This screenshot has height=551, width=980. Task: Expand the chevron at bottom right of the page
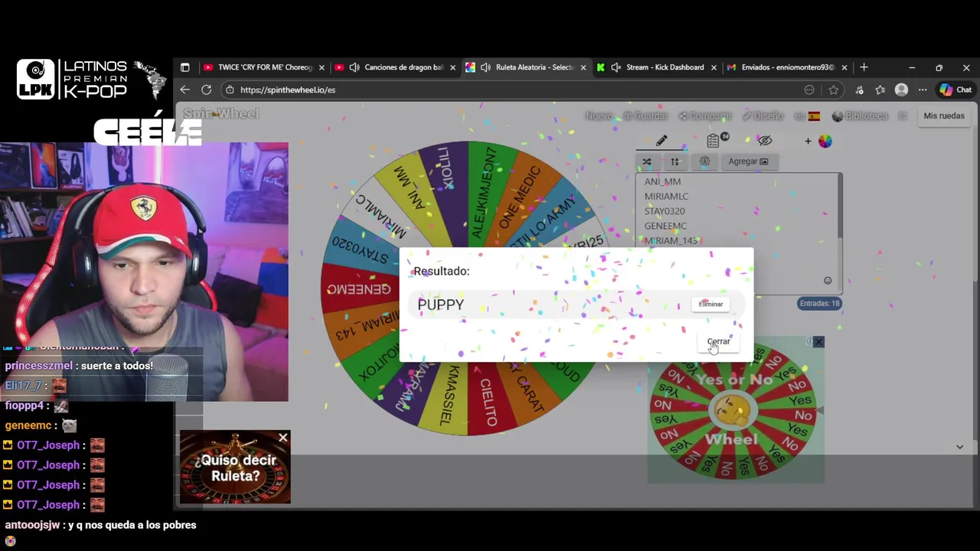coord(959,447)
